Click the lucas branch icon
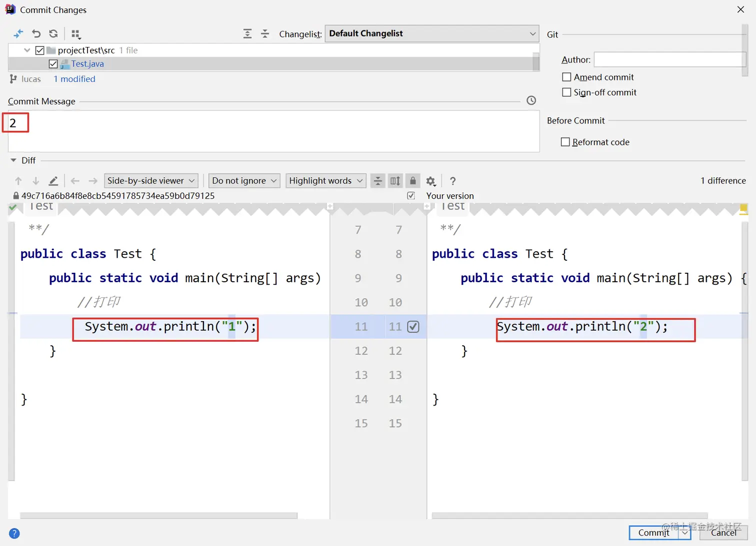 click(x=13, y=79)
